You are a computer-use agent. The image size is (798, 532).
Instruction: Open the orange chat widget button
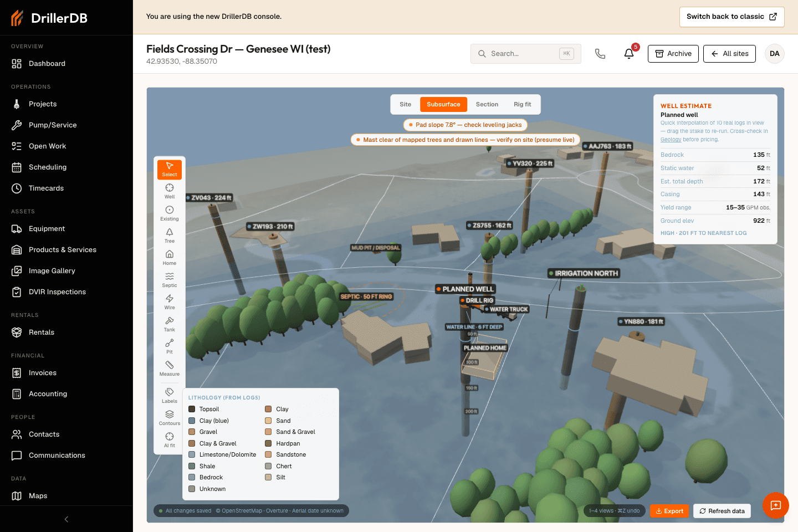click(776, 505)
